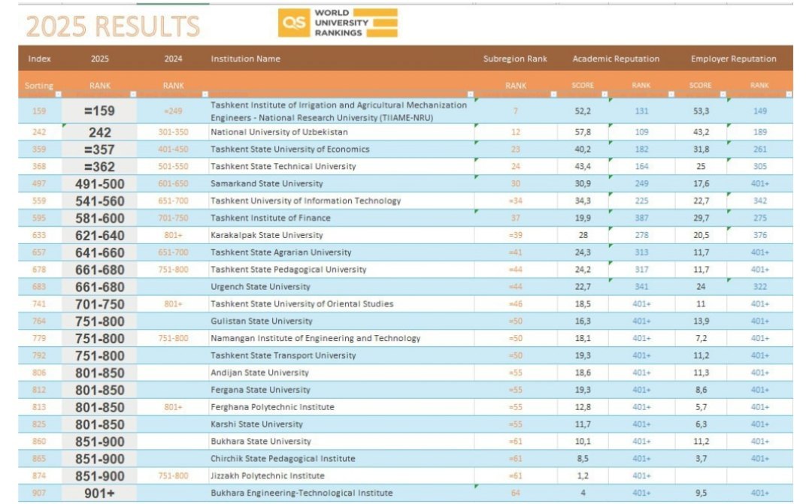Viewport: 812px width, 504px height.
Task: Select the Employer Reputation header cell
Action: (x=733, y=59)
